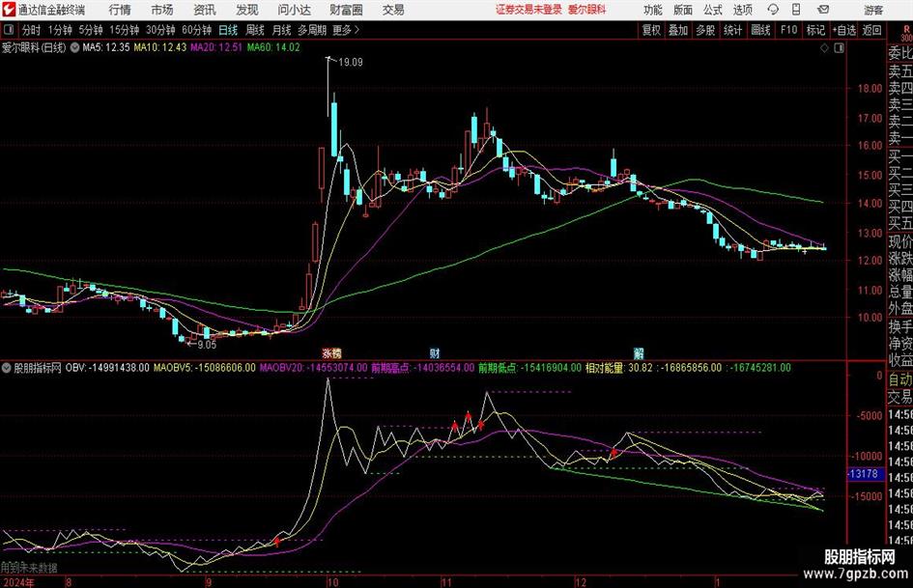Image resolution: width=913 pixels, height=588 pixels.
Task: Click the MA10: 12.43 indicator label
Action: click(x=160, y=47)
